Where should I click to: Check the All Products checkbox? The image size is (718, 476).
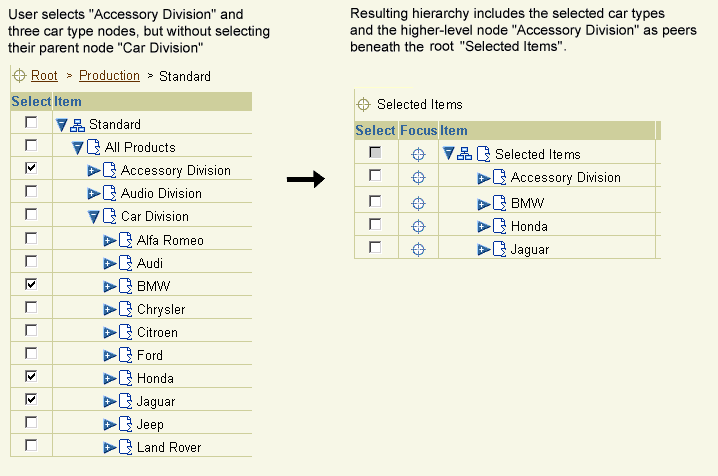click(31, 145)
